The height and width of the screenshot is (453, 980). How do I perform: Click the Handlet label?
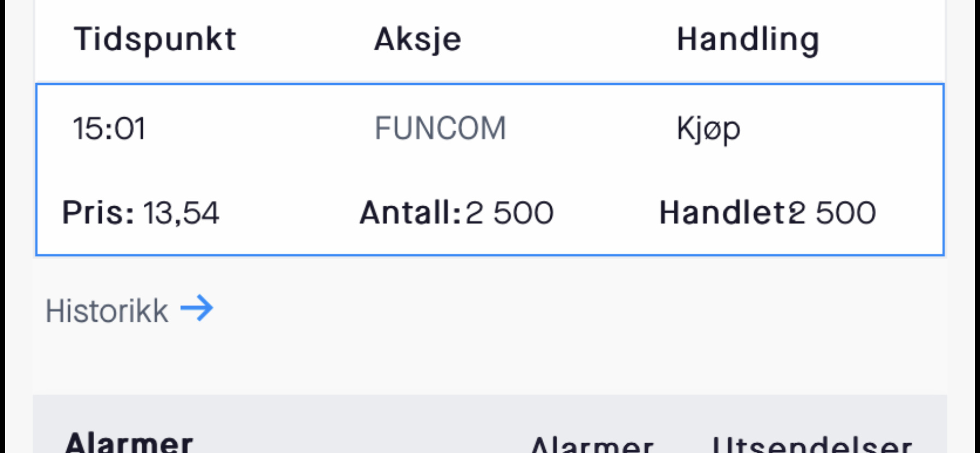(723, 213)
